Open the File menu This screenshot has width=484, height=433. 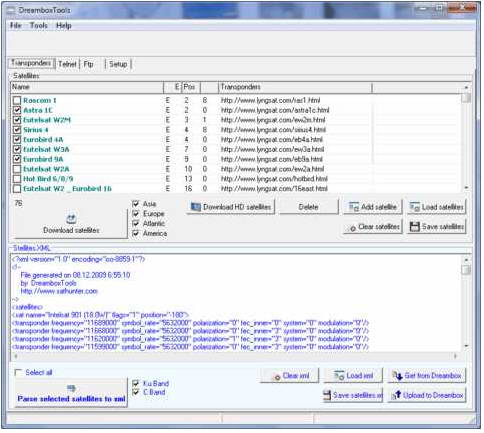(x=15, y=26)
